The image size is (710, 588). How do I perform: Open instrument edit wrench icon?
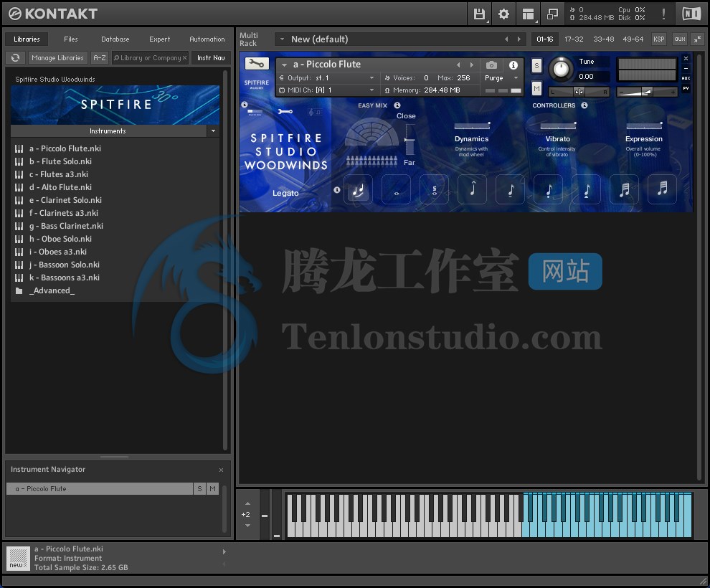(257, 63)
